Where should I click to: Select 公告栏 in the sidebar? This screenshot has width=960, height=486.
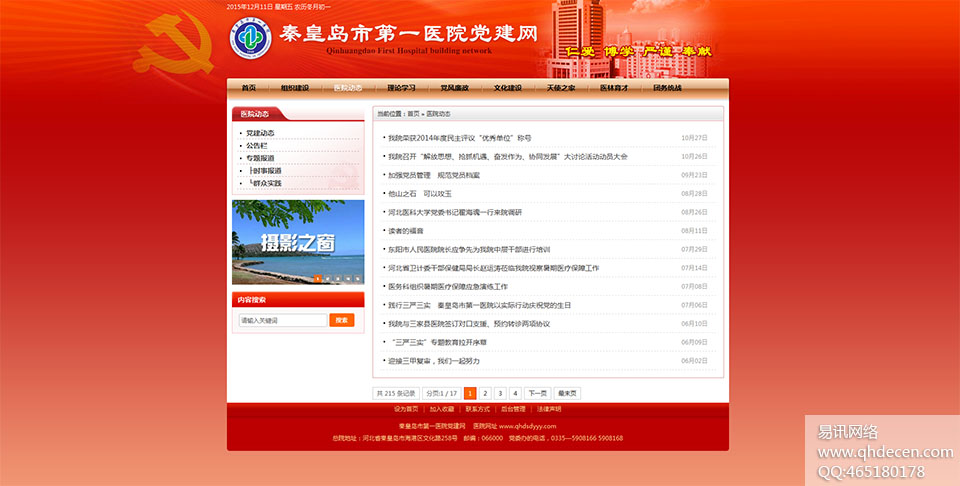pos(257,146)
